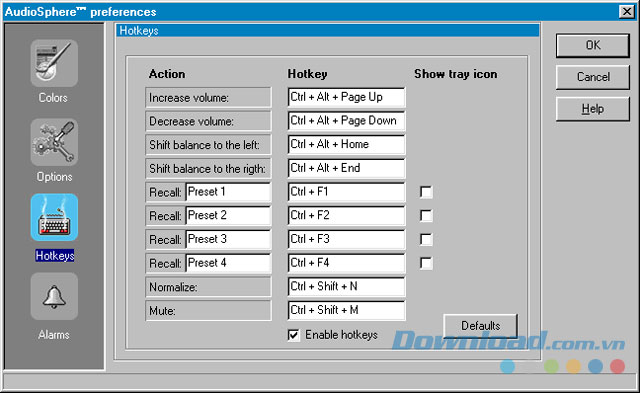The image size is (640, 393).
Task: Check Show tray icon for Preset 3
Action: pos(426,239)
